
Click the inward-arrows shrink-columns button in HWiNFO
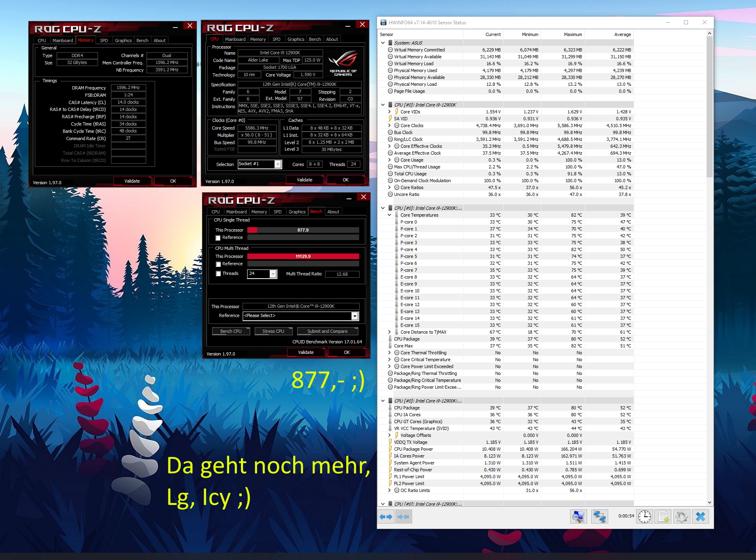pyautogui.click(x=403, y=517)
